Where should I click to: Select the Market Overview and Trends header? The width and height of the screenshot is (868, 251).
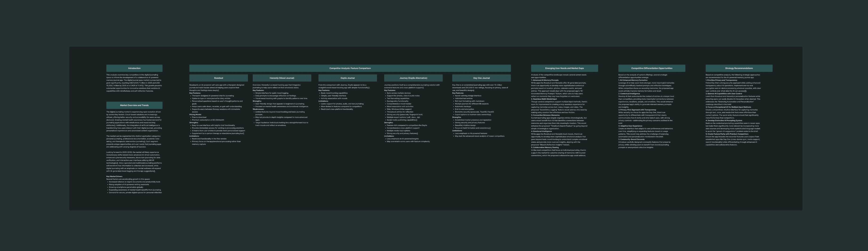(134, 105)
